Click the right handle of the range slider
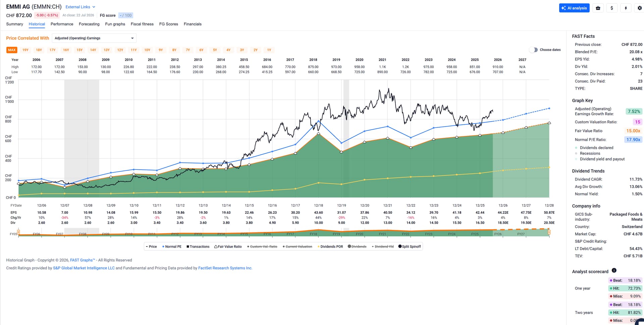This screenshot has height=325, width=644. pyautogui.click(x=549, y=232)
